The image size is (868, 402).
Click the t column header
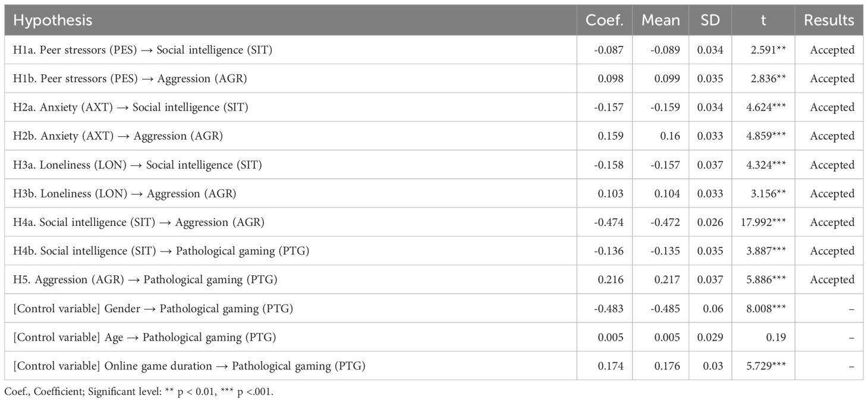click(x=763, y=20)
